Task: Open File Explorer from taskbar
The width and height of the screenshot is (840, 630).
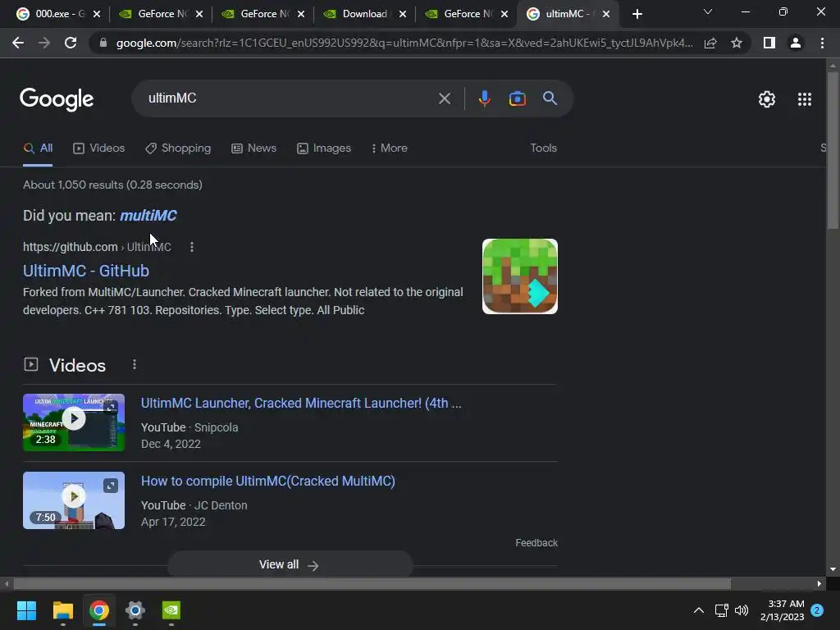Action: (x=62, y=610)
